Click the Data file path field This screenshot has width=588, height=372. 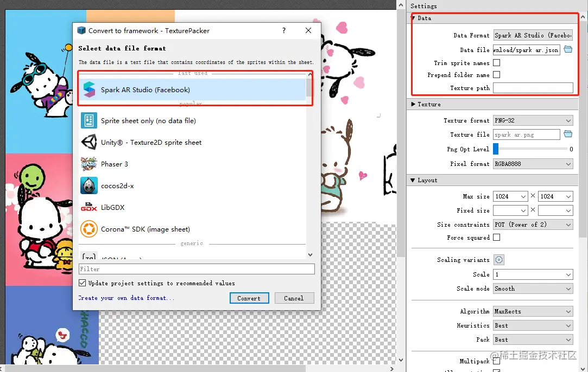click(x=527, y=50)
